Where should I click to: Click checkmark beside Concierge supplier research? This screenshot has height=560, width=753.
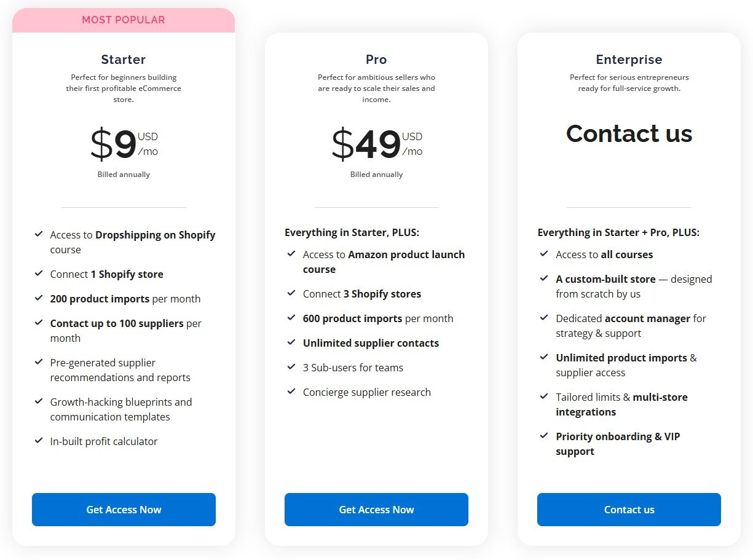click(291, 392)
